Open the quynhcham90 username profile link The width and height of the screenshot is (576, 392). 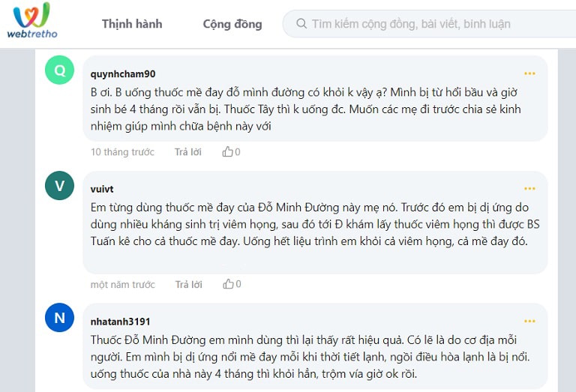point(123,74)
